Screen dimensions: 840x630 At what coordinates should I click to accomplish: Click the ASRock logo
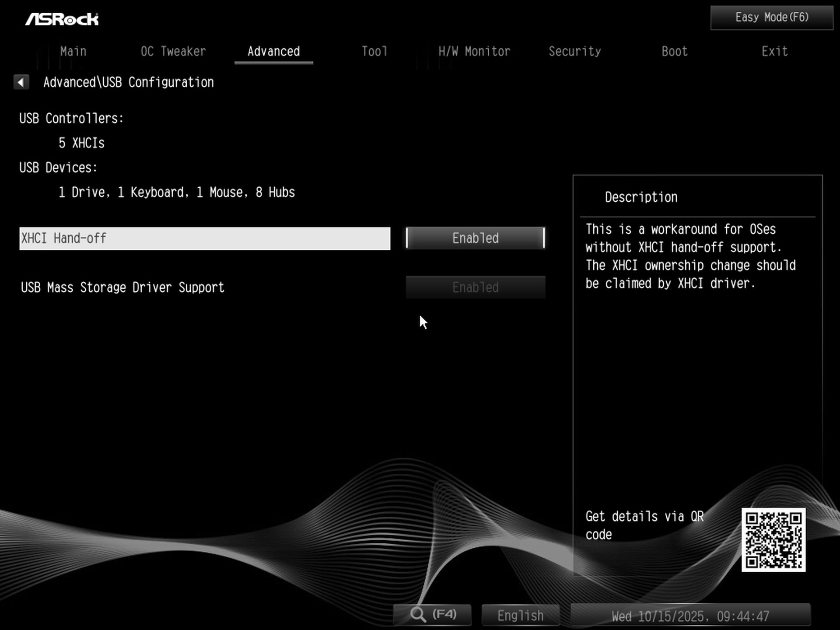[x=63, y=18]
